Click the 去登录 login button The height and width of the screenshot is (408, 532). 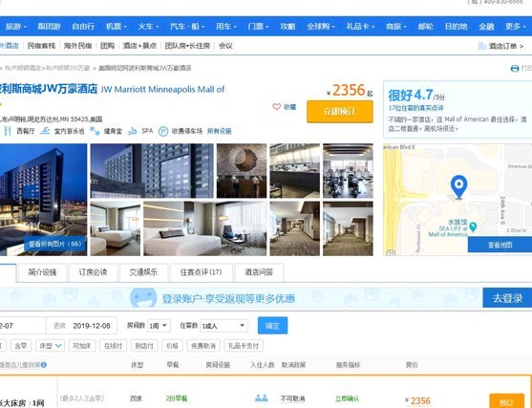[x=507, y=298]
